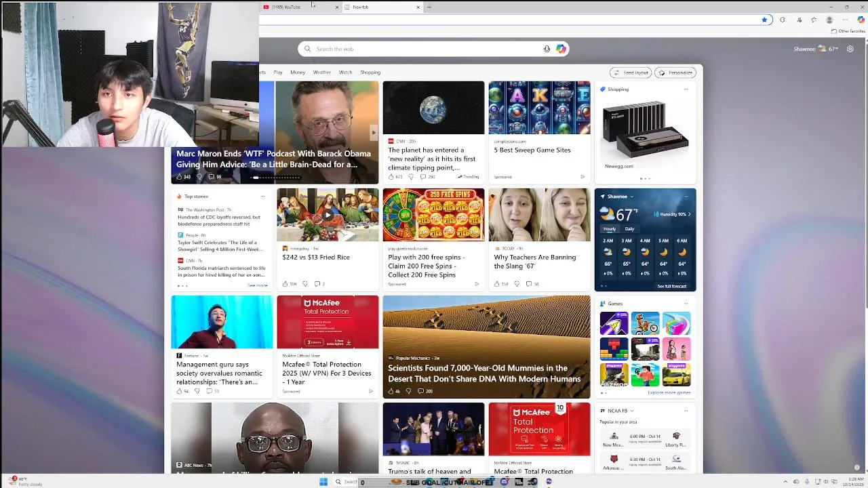
Task: Click the Windows Start button
Action: pyautogui.click(x=323, y=482)
